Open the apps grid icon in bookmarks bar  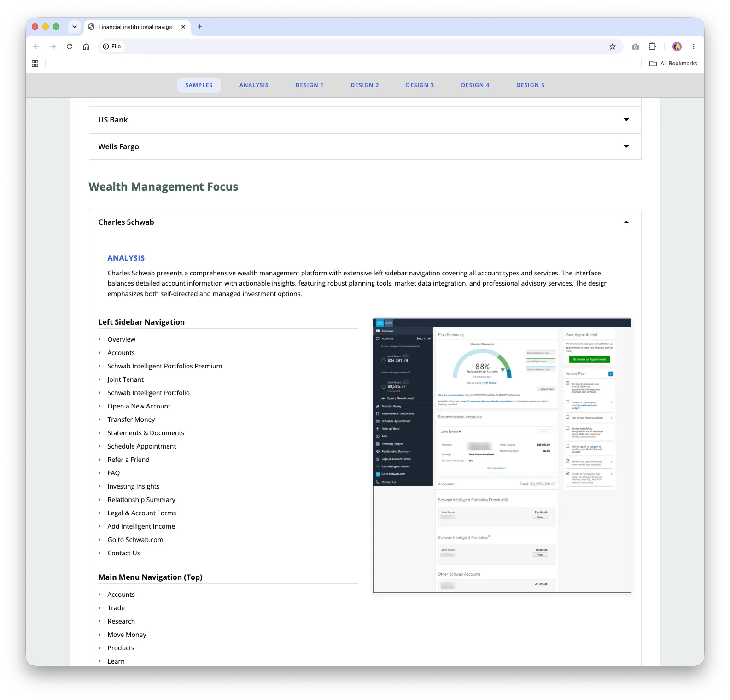pos(35,64)
